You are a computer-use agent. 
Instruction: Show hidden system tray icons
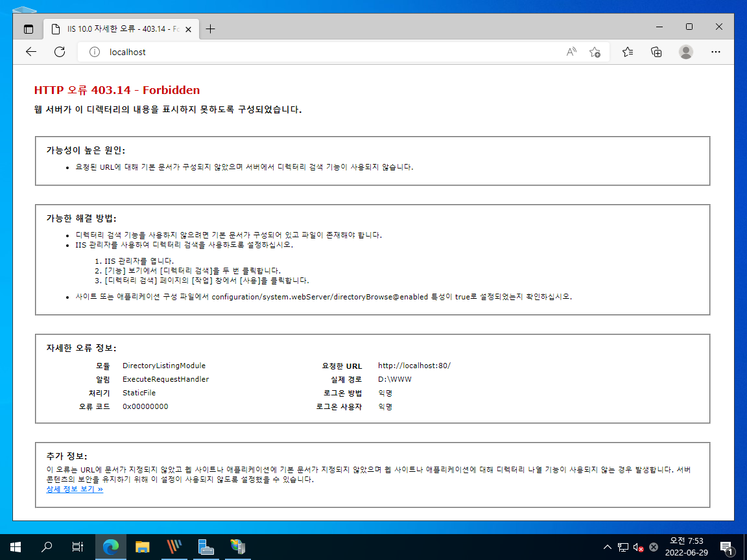pyautogui.click(x=608, y=547)
